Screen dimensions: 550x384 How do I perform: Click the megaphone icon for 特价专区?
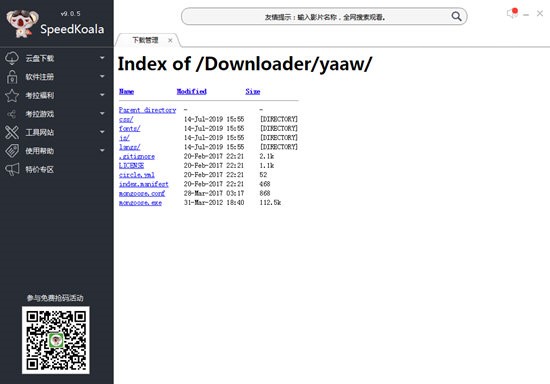12,169
